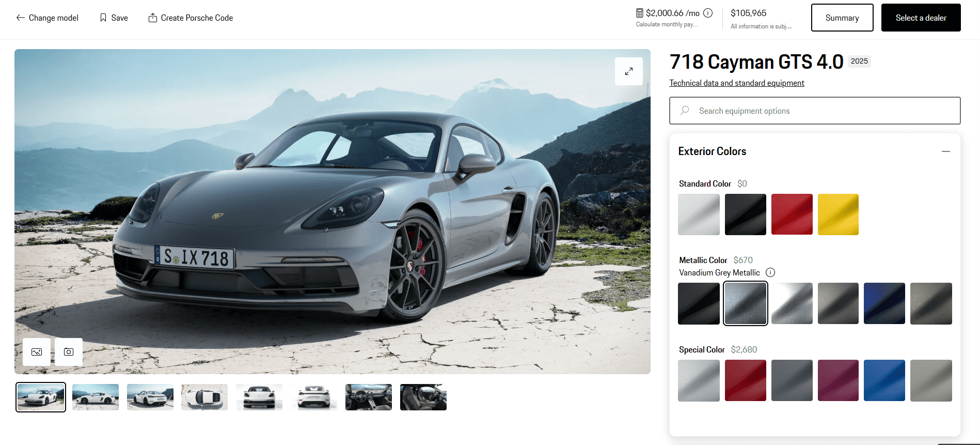Screen dimensions: 980x445
Task: Click the Metallic Color $670 label
Action: (x=716, y=260)
